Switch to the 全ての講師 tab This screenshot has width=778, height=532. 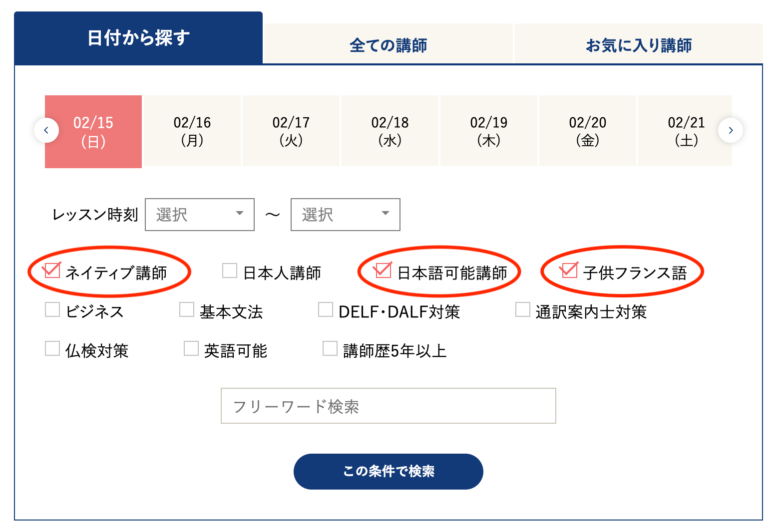(x=388, y=45)
